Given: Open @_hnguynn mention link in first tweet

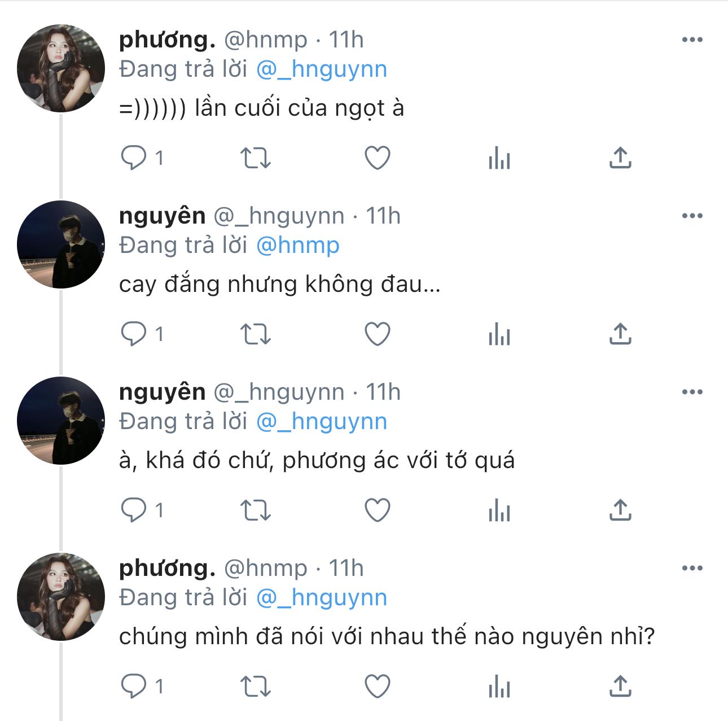Looking at the screenshot, I should coord(322,69).
